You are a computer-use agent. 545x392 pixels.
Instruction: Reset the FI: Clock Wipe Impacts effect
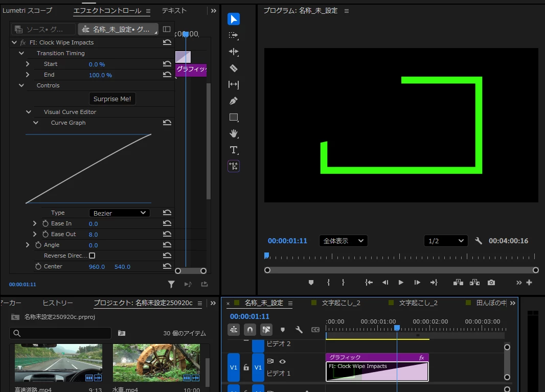point(167,42)
